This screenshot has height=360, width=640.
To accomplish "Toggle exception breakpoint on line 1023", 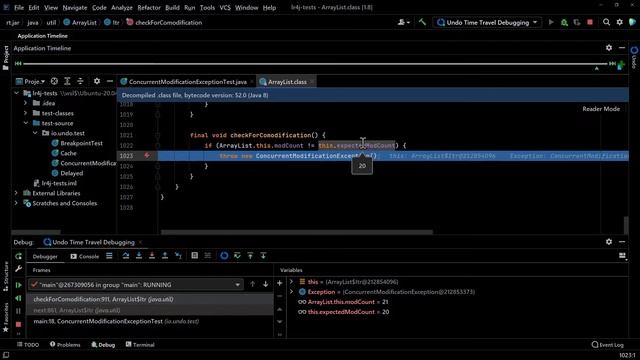I will click(x=147, y=156).
